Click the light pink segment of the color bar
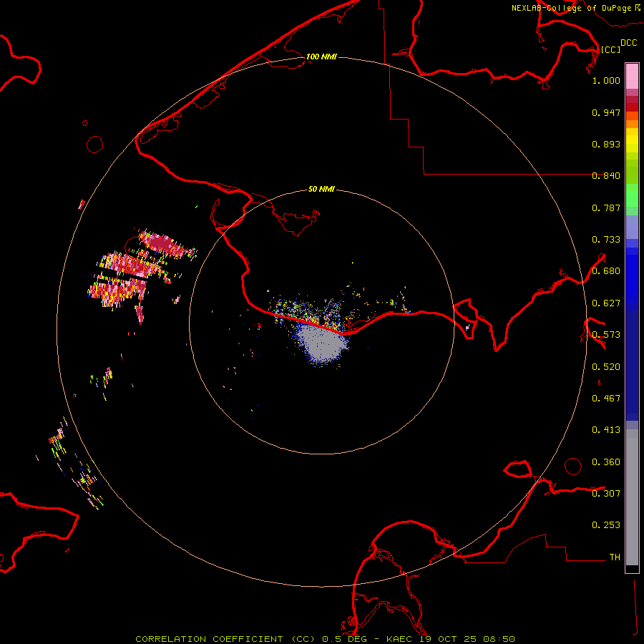644x644 pixels. point(632,76)
